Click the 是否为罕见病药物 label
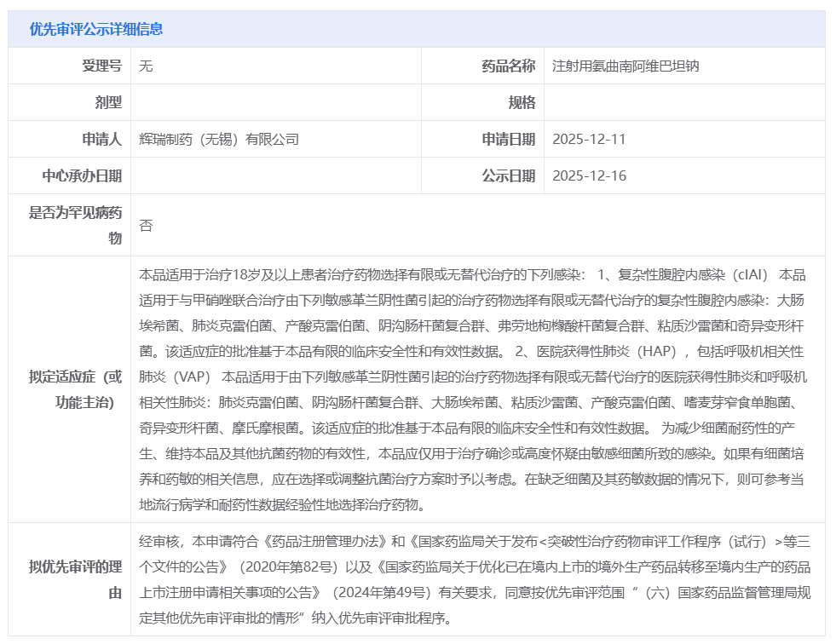Screen dimensions: 836x644 click(76, 225)
